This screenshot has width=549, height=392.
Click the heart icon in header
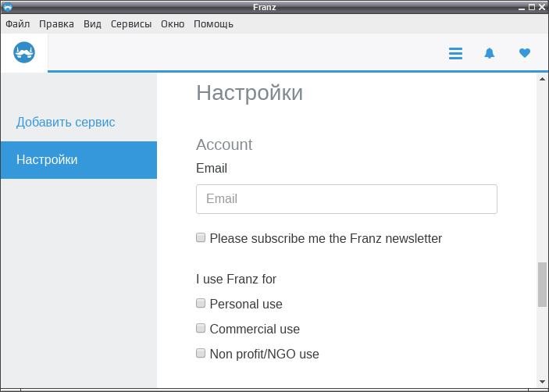tap(525, 53)
